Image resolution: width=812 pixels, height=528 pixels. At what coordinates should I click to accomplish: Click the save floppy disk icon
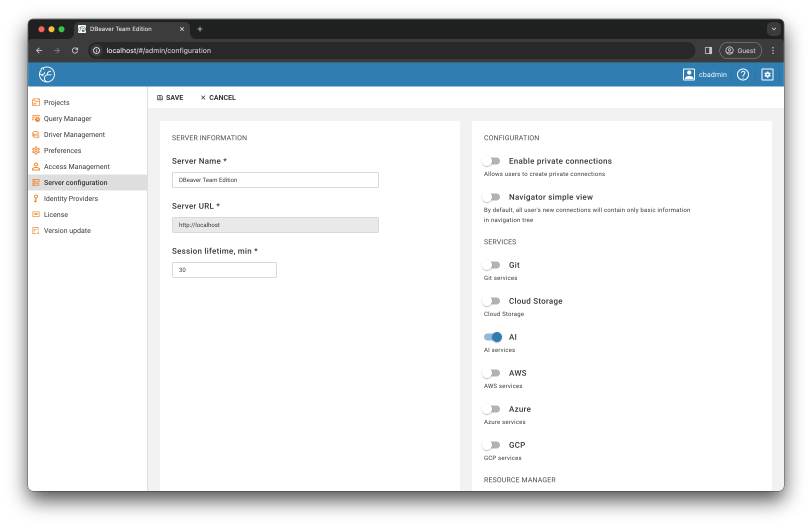coord(160,98)
